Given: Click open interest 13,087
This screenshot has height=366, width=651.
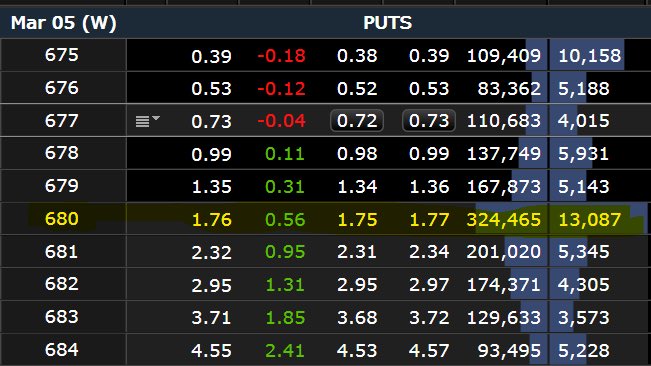Looking at the screenshot, I should coord(590,220).
